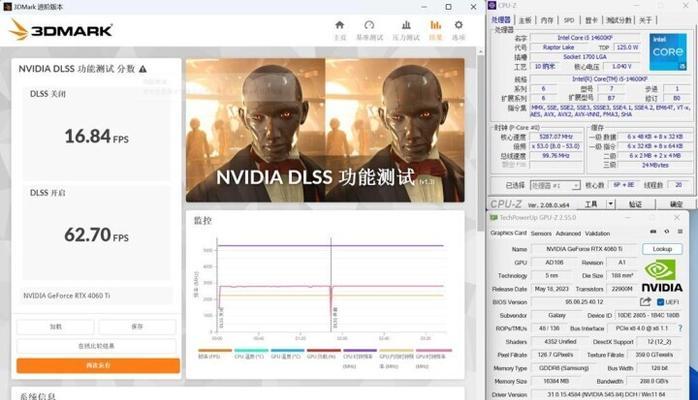Open the 3DMark stress tests chart icon

[x=406, y=25]
